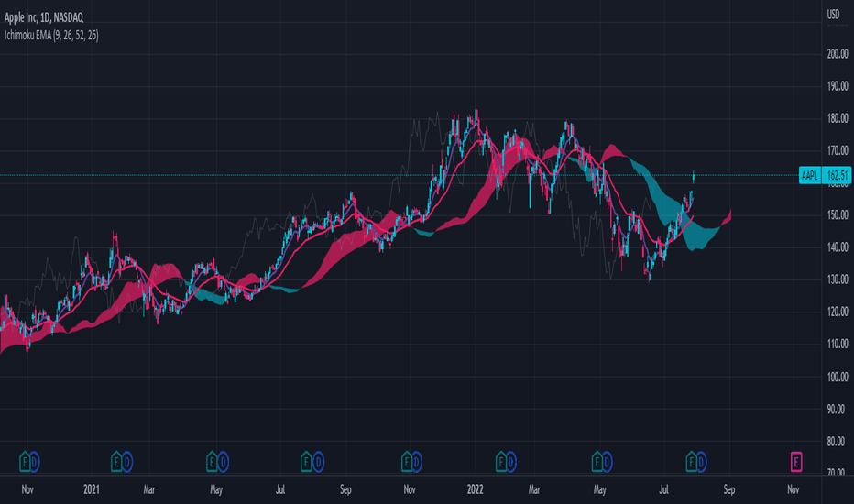Select the dividend D icon between 2022 and Mar
This screenshot has width=854, height=504.
point(511,463)
